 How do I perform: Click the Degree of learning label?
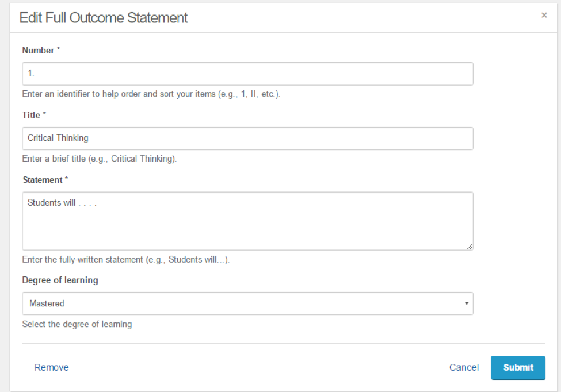pyautogui.click(x=60, y=280)
